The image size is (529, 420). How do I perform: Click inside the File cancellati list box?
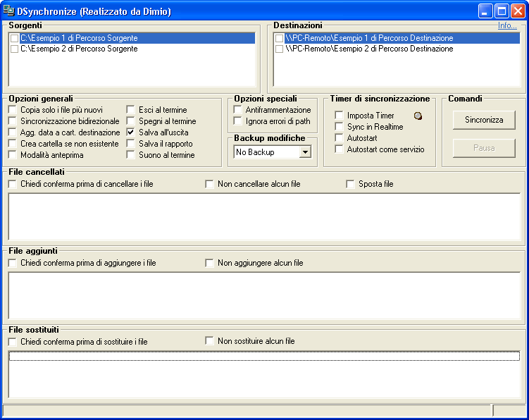point(265,217)
